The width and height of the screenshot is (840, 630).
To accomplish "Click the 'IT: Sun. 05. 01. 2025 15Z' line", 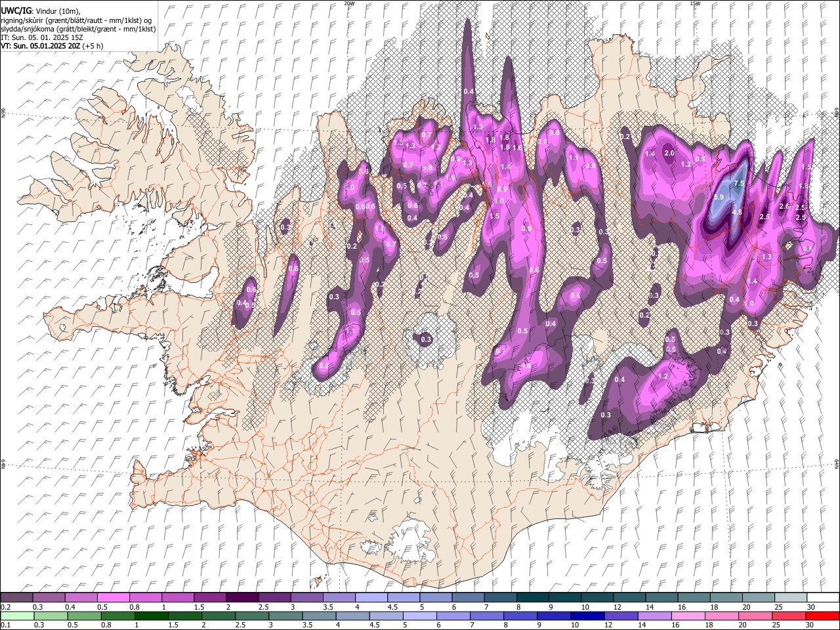I will point(42,37).
